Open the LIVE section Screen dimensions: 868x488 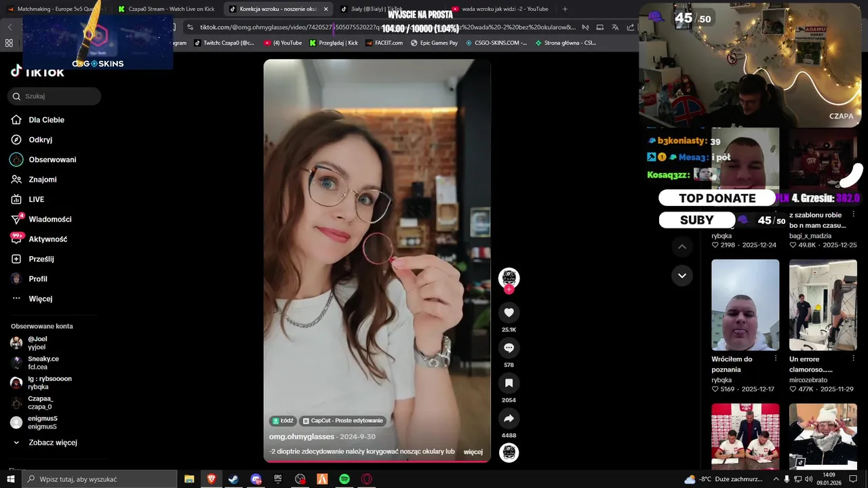(x=36, y=199)
